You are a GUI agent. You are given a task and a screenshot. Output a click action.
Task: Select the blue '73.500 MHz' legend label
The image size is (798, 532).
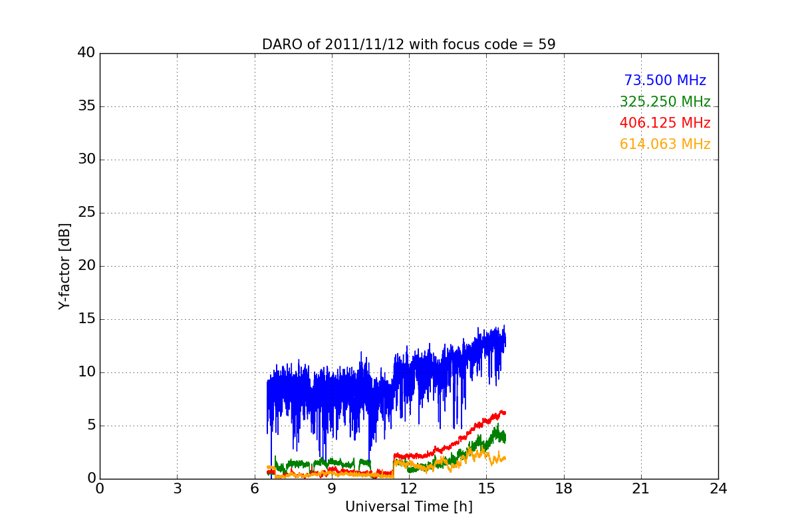(665, 80)
